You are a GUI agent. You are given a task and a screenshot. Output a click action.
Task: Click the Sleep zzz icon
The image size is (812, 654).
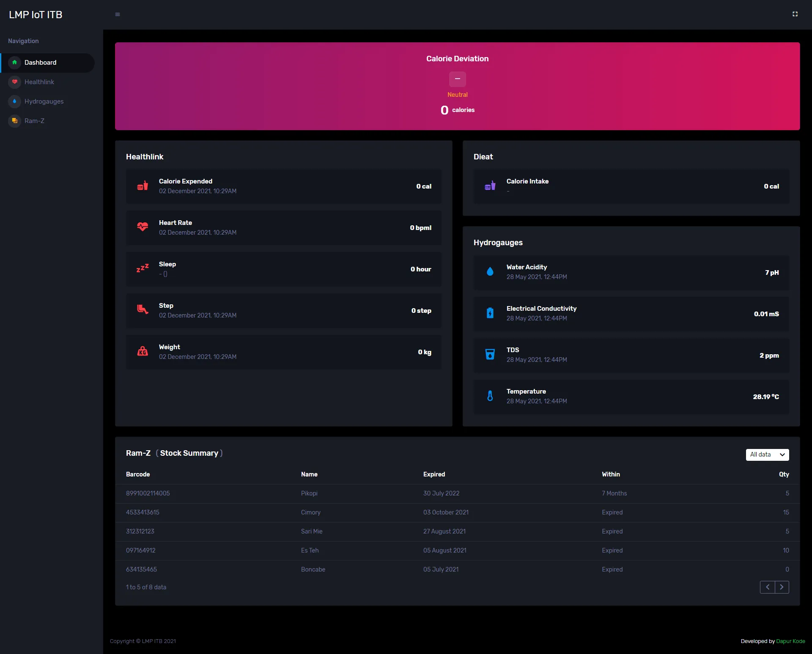point(143,268)
